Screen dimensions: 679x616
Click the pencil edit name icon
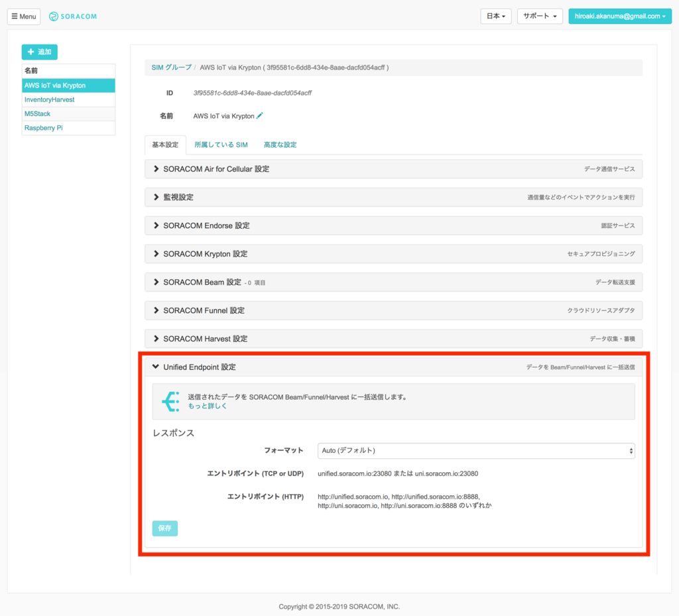point(260,115)
